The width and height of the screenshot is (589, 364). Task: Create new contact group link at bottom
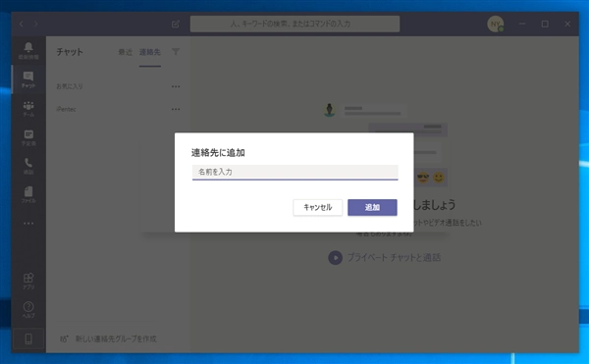(109, 338)
